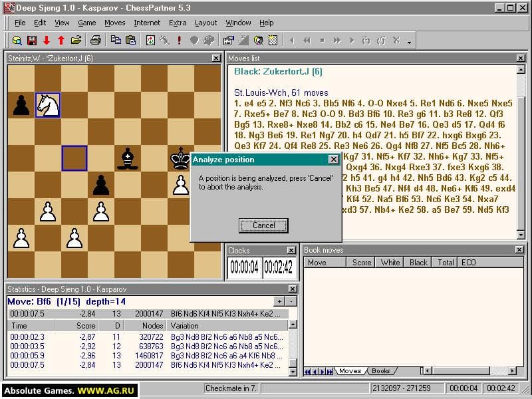This screenshot has width=532, height=399.
Task: Click the properties sheet icon in toolbar
Action: click(228, 41)
